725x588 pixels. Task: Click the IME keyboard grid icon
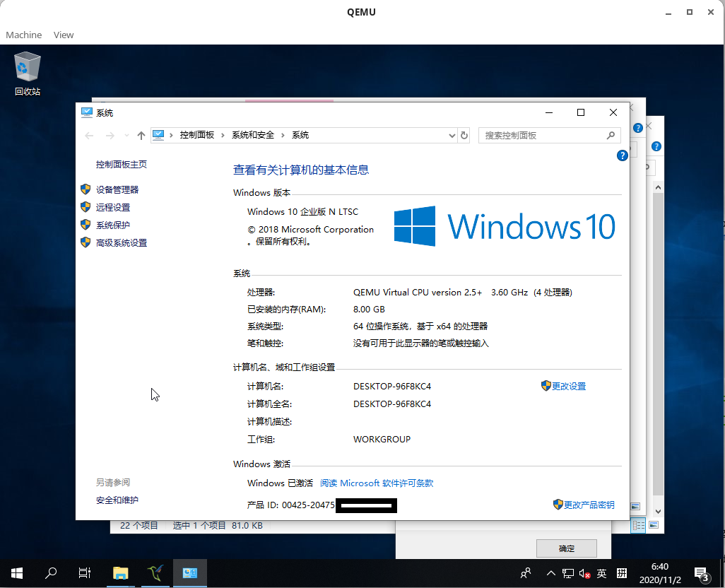[622, 574]
